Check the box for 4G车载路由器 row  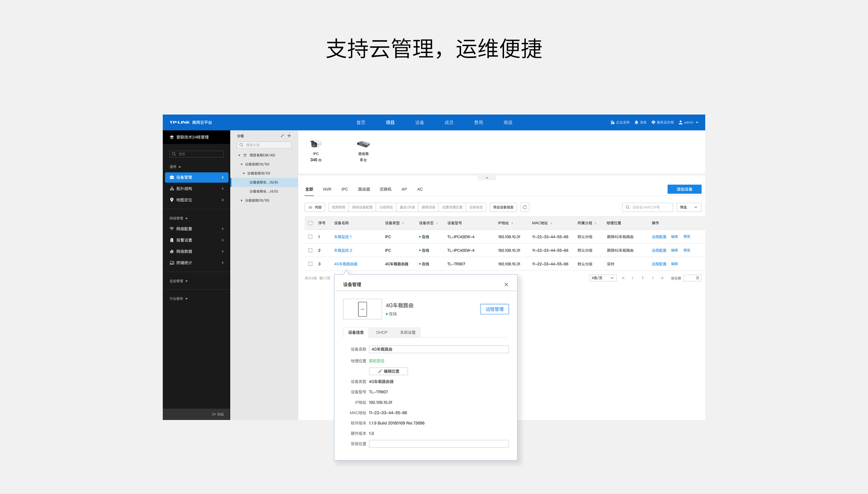click(x=310, y=264)
